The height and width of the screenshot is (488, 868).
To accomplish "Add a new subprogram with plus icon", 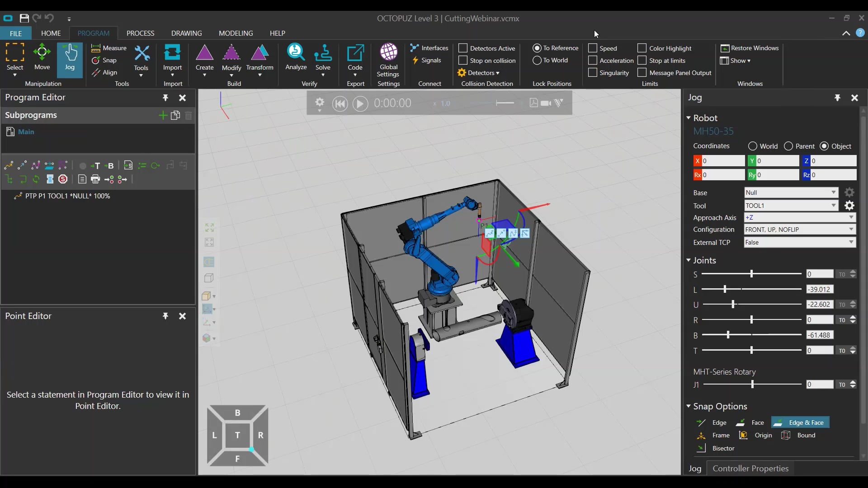I will point(163,115).
